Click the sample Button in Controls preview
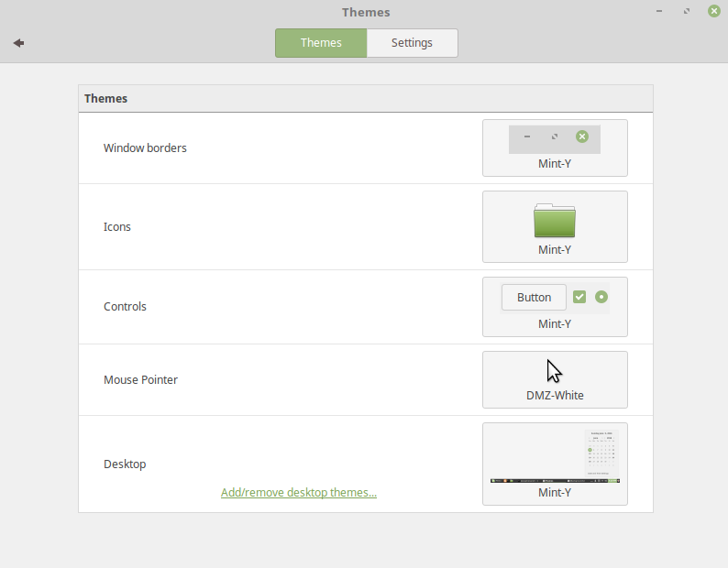 (534, 297)
